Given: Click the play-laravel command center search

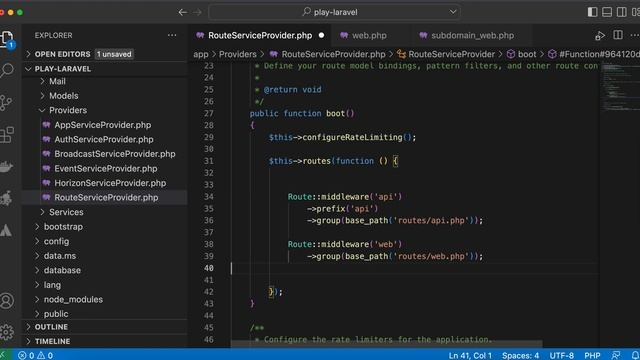Looking at the screenshot, I should 335,12.
